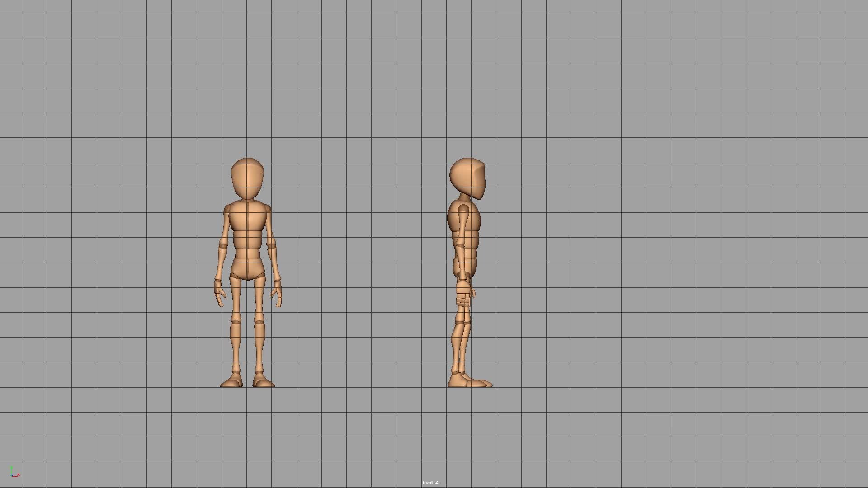The height and width of the screenshot is (488, 868).
Task: Select the left knee of the front mannequin
Action: pos(236,321)
